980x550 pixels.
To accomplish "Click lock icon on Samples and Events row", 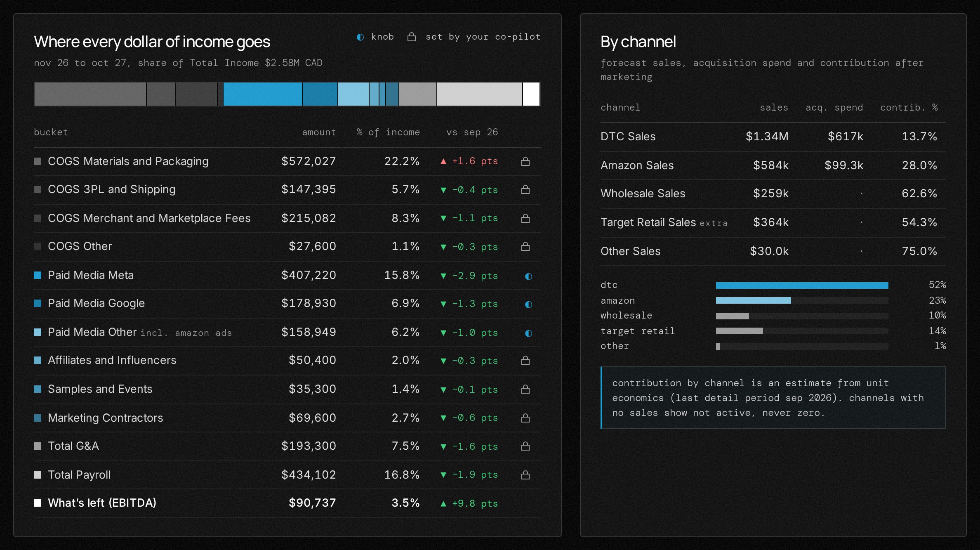I will coord(525,389).
